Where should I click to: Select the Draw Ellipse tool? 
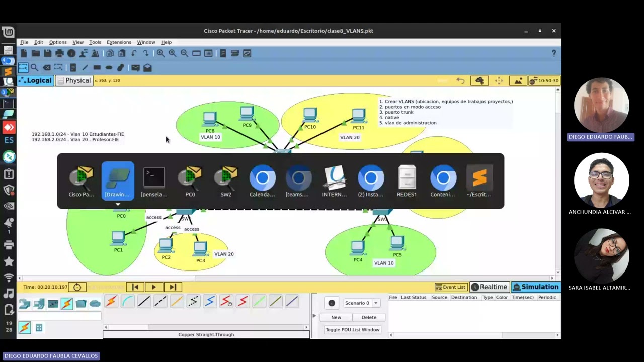(x=109, y=67)
